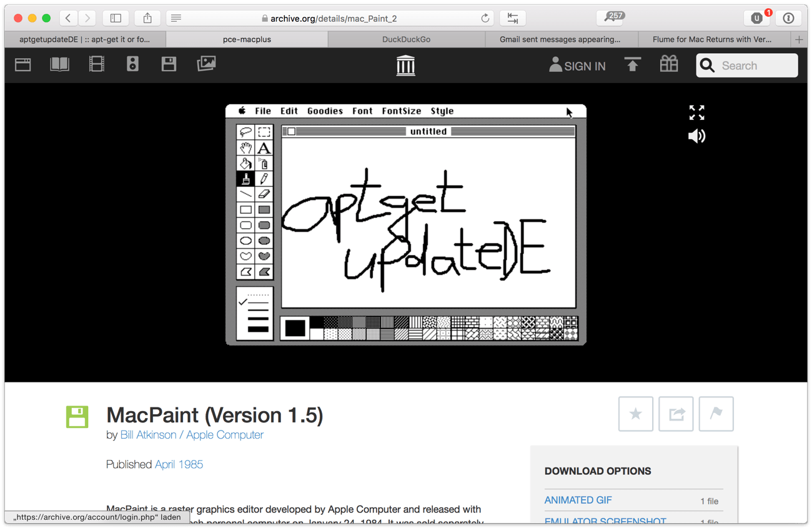Select the Pencil tool
The height and width of the screenshot is (528, 812).
(x=264, y=179)
